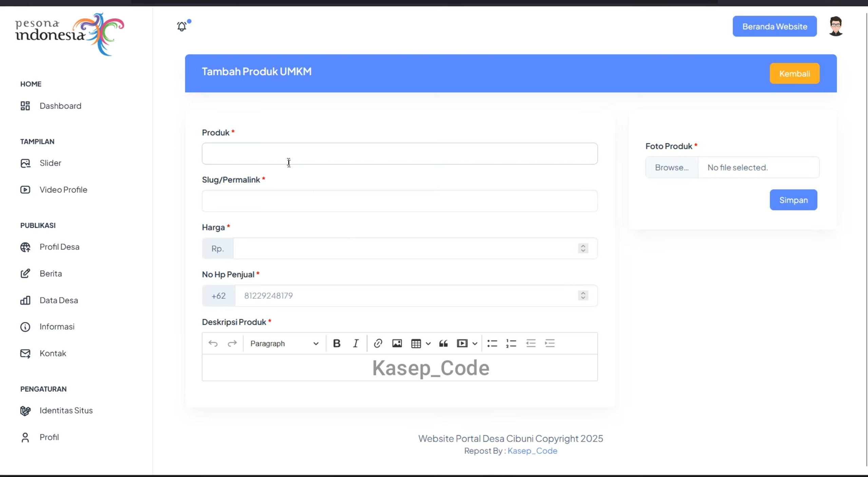This screenshot has height=477, width=868.
Task: Create a numbered list
Action: click(x=511, y=344)
